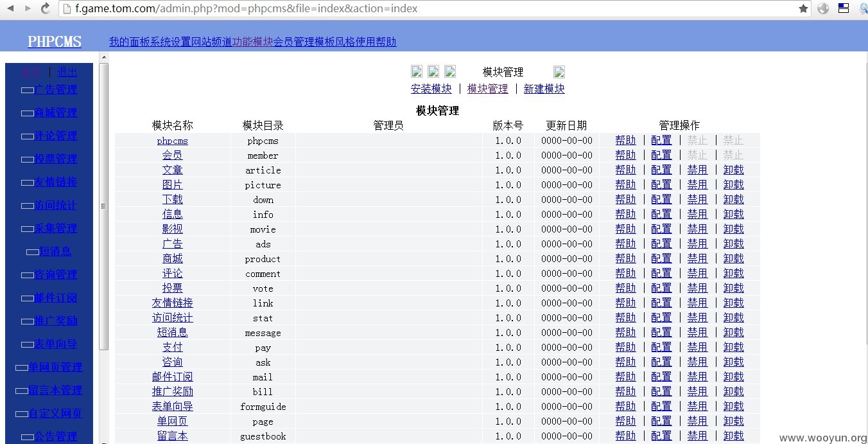Click 禁用 in the ask module row
The image size is (868, 444).
click(697, 362)
